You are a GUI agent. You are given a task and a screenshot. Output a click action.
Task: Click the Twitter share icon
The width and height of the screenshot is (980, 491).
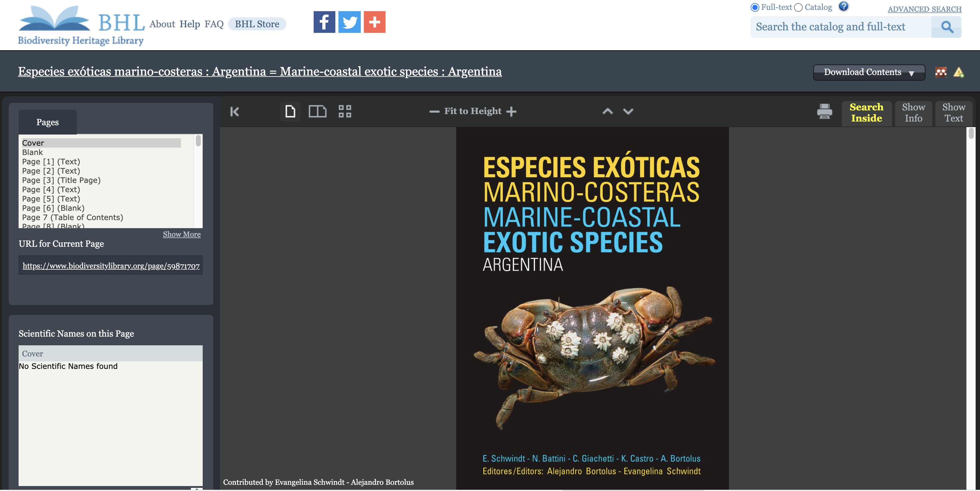pos(349,22)
